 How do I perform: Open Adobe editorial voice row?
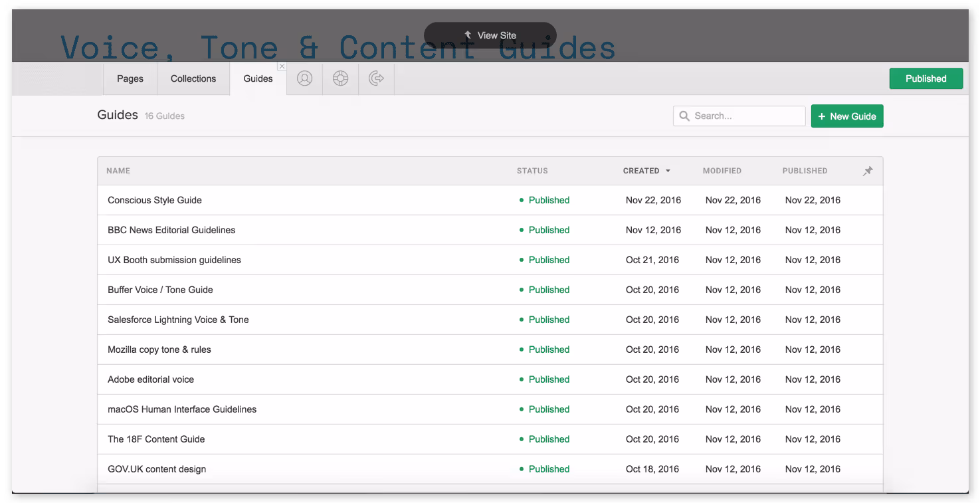(490, 379)
